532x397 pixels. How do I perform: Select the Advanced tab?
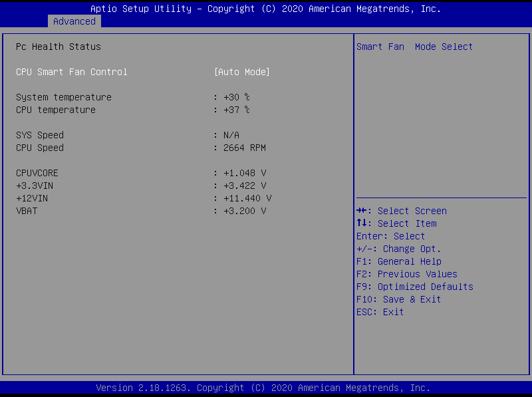coord(74,21)
